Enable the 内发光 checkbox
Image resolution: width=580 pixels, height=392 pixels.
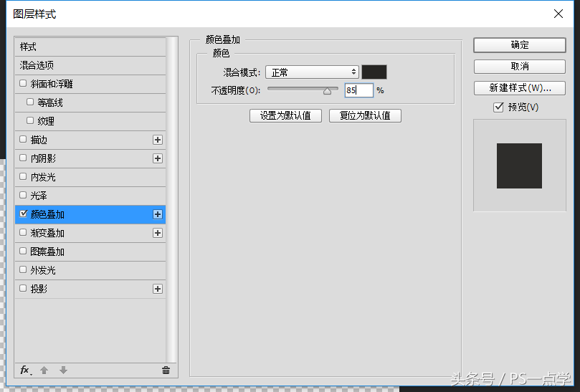23,176
